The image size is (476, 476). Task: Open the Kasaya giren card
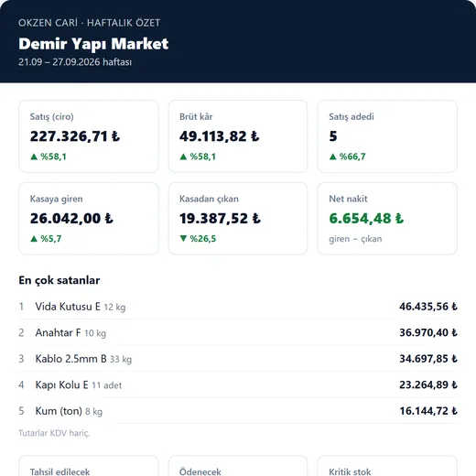tap(89, 219)
